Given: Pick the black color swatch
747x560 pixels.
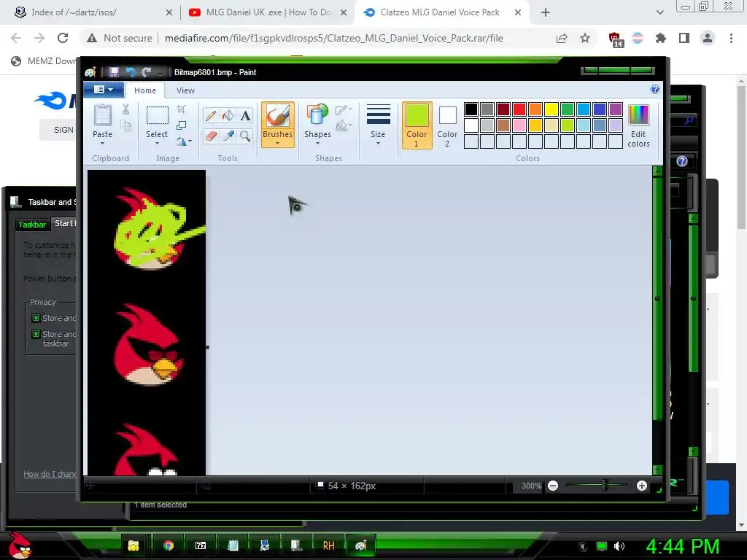Looking at the screenshot, I should [471, 109].
